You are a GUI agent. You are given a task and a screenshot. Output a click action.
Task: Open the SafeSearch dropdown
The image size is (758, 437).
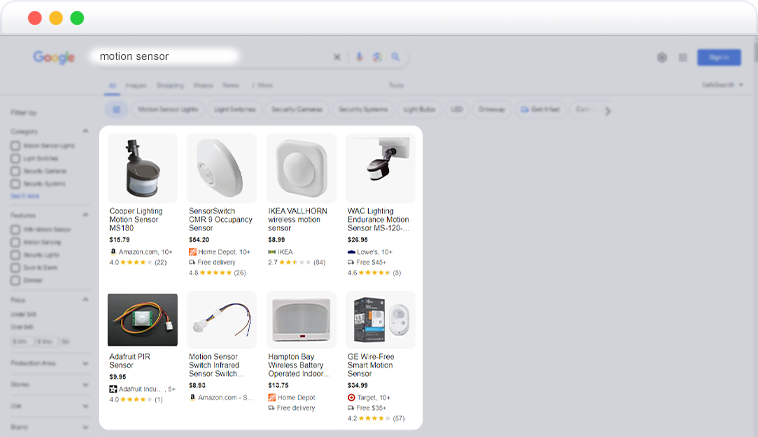pos(723,85)
